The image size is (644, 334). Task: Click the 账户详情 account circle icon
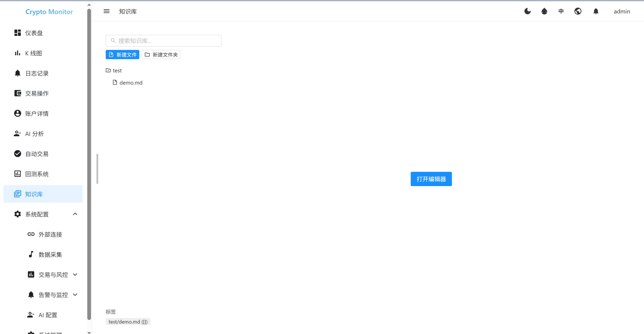(17, 114)
